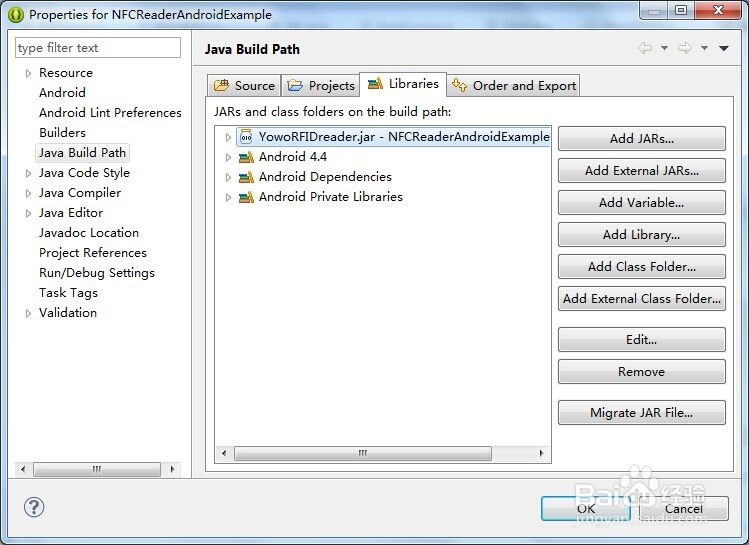The height and width of the screenshot is (545, 749).
Task: Click Add External Class Folder... button
Action: click(x=642, y=299)
